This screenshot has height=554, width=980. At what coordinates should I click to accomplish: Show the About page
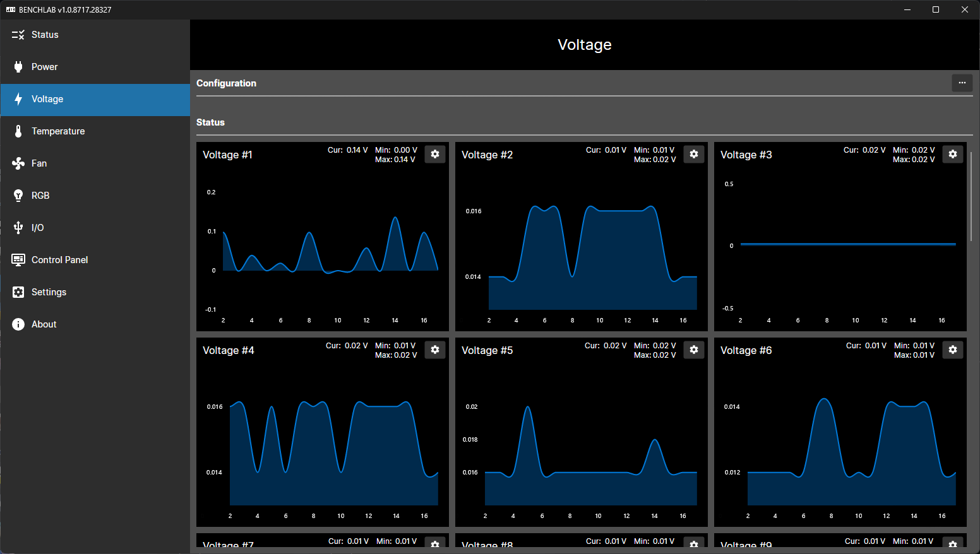click(44, 324)
